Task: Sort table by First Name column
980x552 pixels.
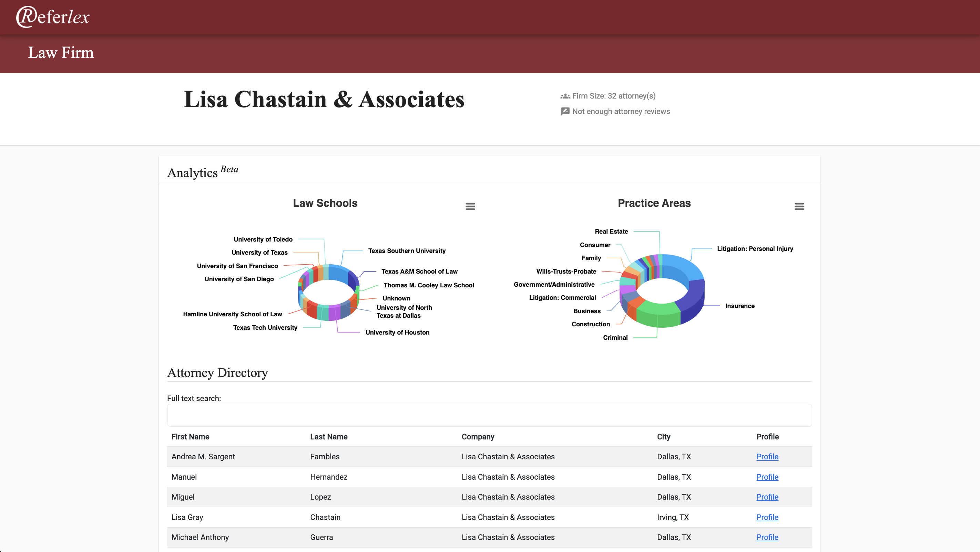Action: click(190, 437)
